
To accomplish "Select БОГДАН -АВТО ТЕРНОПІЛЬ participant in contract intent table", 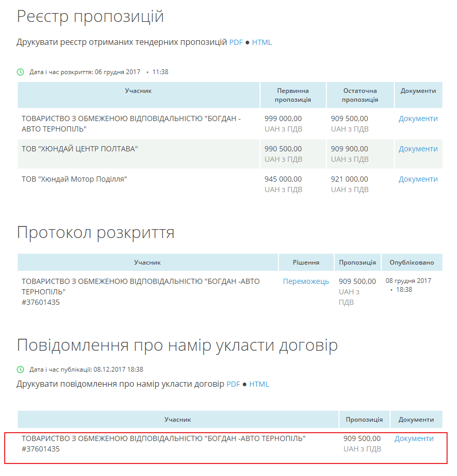I will pyautogui.click(x=163, y=438).
